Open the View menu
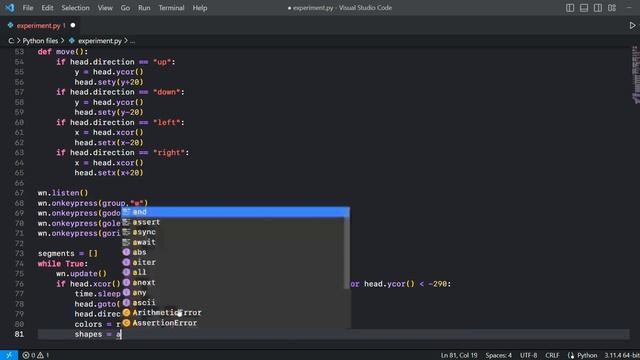Screen dimensions: 640x360 (x=105, y=8)
